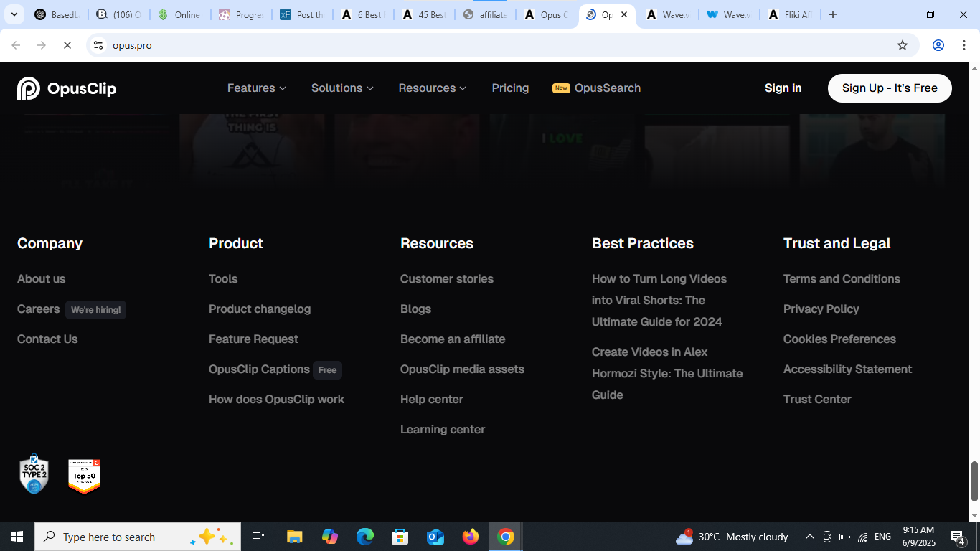Expand the Resources dropdown in header
The image size is (980, 551).
click(433, 88)
